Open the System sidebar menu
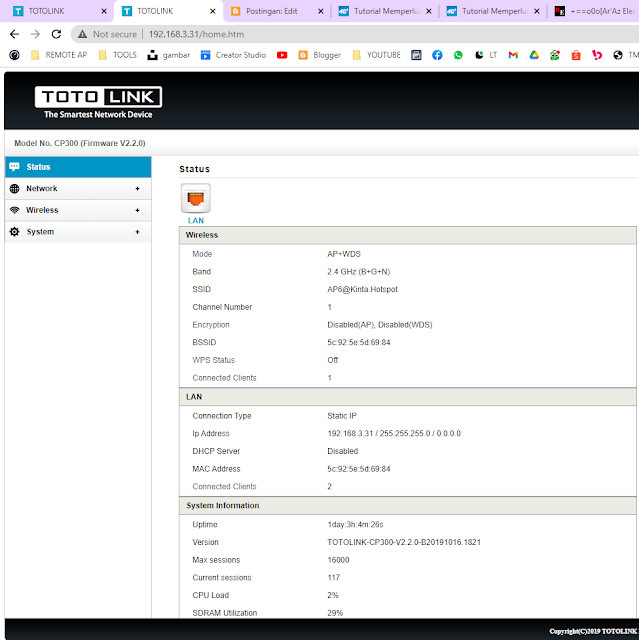Screen dimensions: 639x640 (x=78, y=232)
